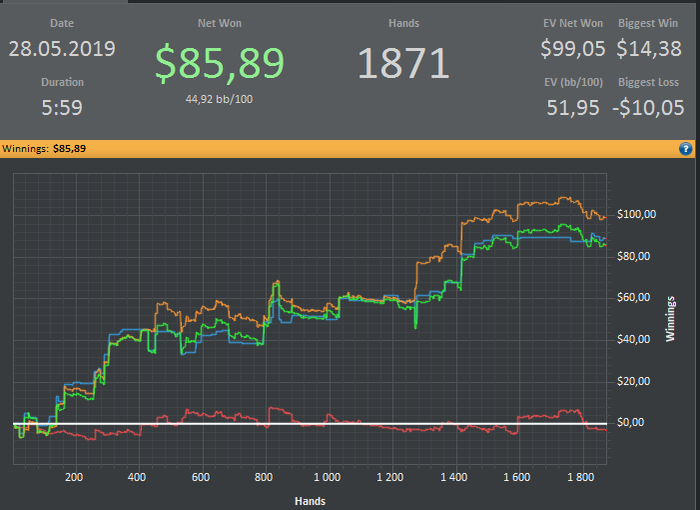Viewport: 700px width, 510px height.
Task: Select the 44,92 bb/100 win rate text
Action: [219, 99]
